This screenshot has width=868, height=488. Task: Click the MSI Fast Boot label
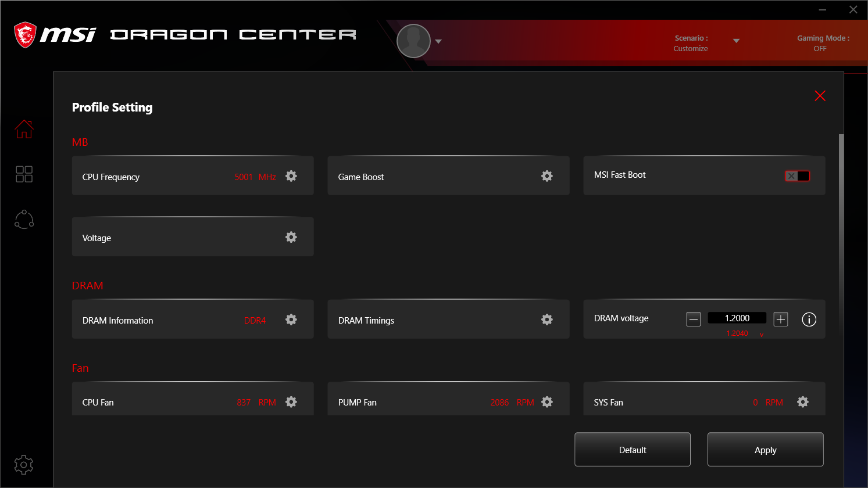click(620, 175)
